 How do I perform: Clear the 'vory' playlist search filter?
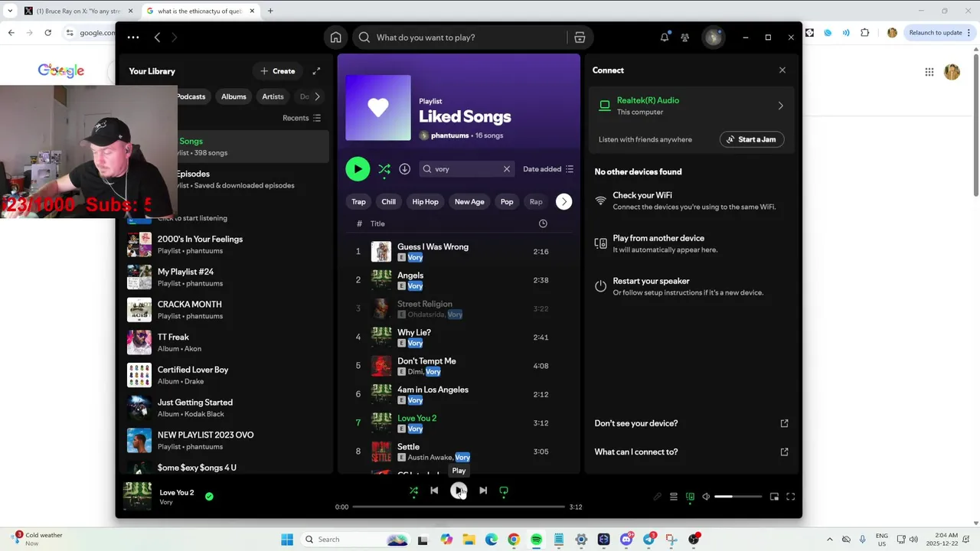[507, 169]
